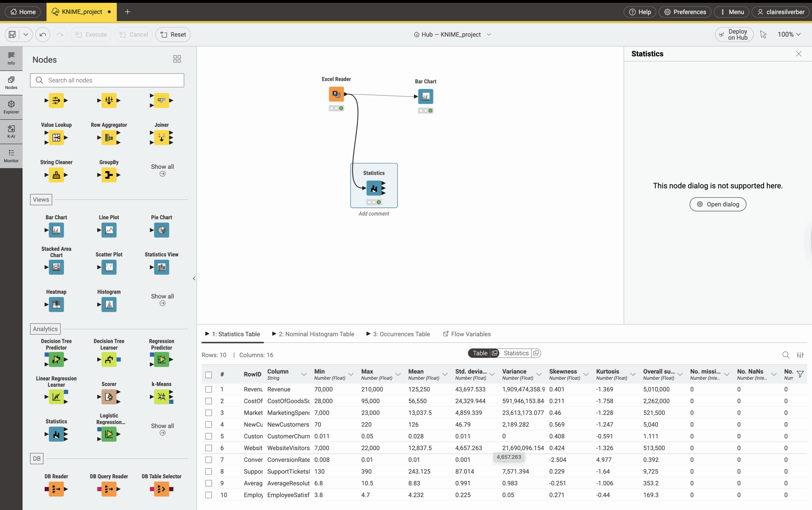Open table settings sliders icon
This screenshot has height=510, width=812.
[x=800, y=355]
